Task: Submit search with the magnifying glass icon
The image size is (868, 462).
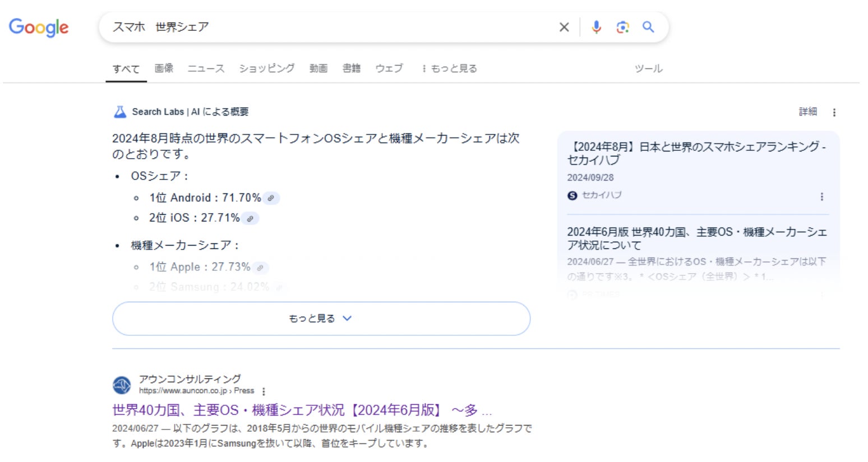Action: click(648, 27)
